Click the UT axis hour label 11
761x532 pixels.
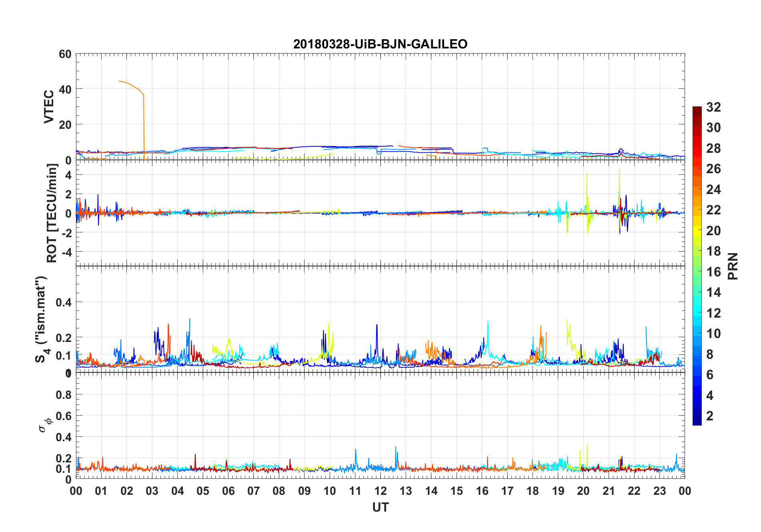tap(355, 491)
